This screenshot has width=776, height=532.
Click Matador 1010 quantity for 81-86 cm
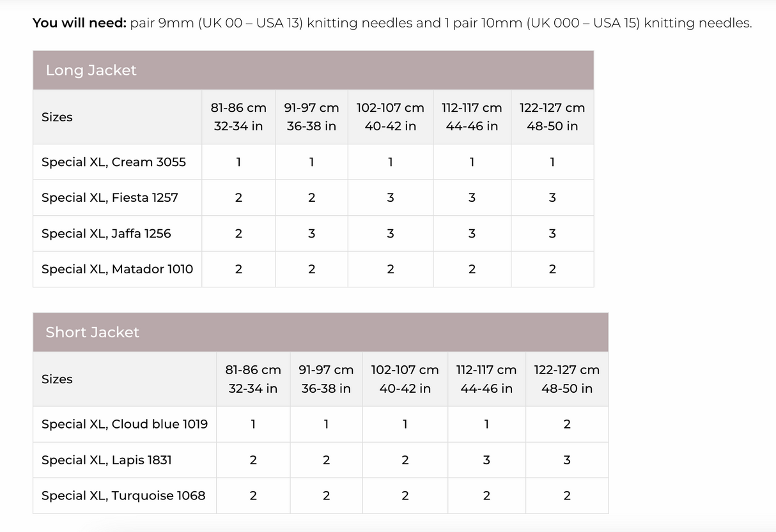pos(238,270)
